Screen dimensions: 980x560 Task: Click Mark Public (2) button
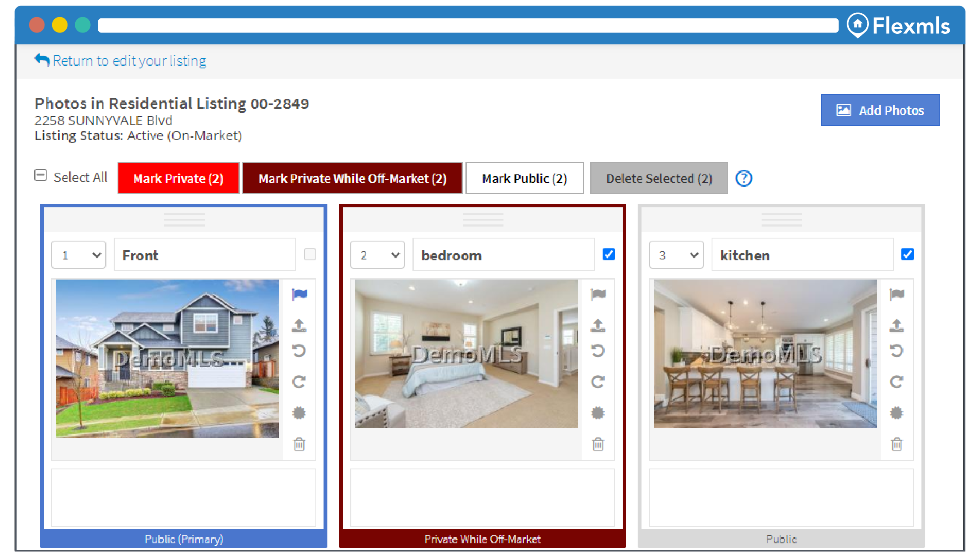point(524,178)
